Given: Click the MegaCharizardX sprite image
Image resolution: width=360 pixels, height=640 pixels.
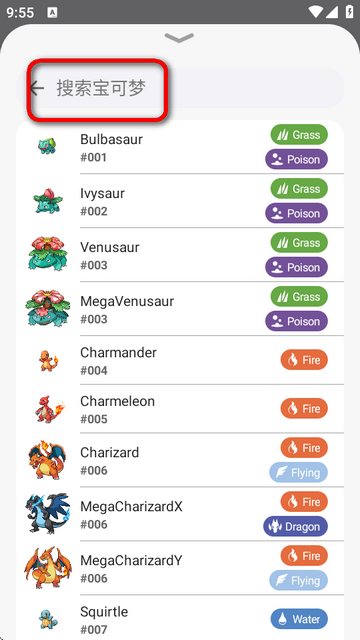Looking at the screenshot, I should tap(48, 513).
